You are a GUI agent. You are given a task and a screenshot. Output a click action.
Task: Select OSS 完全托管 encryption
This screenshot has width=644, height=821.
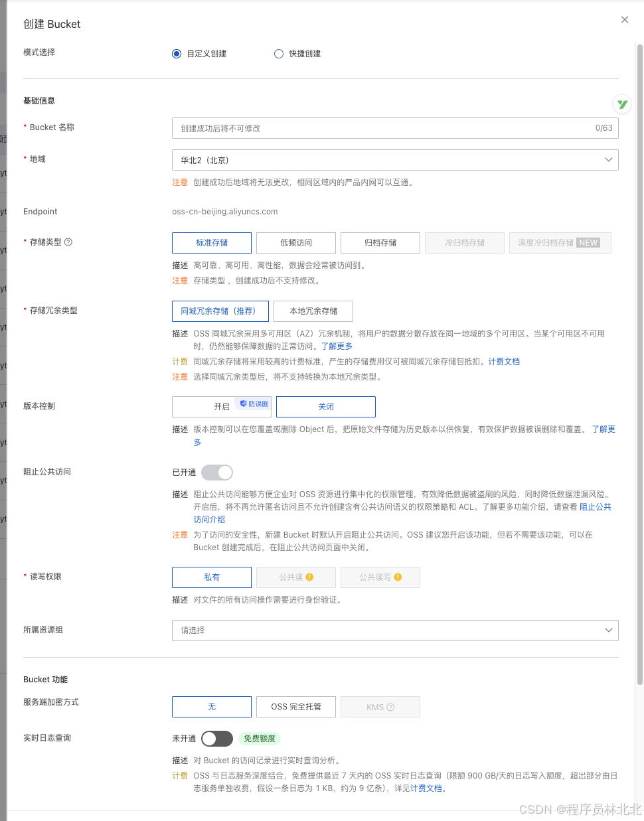(x=296, y=707)
